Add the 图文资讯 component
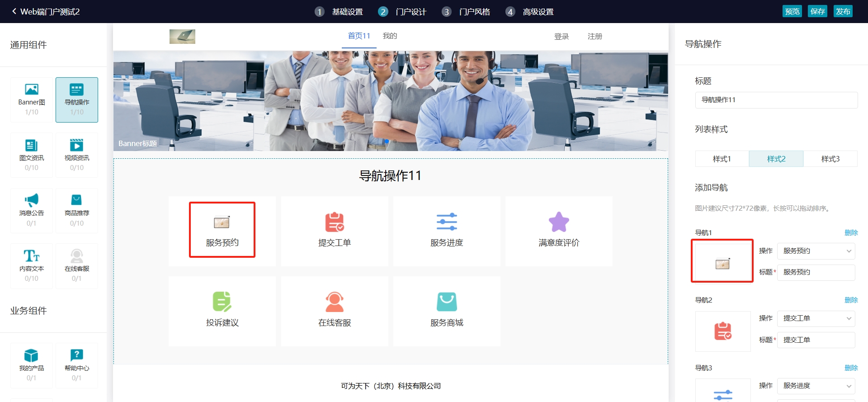Viewport: 868px width, 402px height. tap(32, 155)
